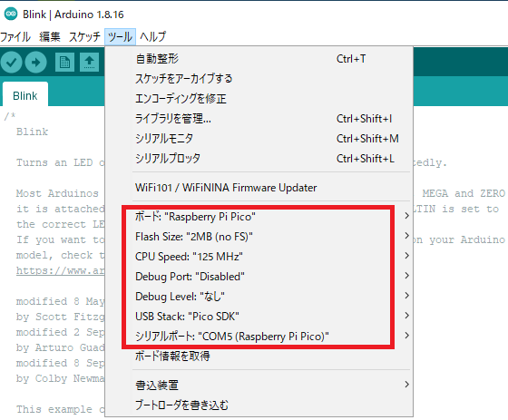Click the "modified 8 May" comment line

click(60, 301)
